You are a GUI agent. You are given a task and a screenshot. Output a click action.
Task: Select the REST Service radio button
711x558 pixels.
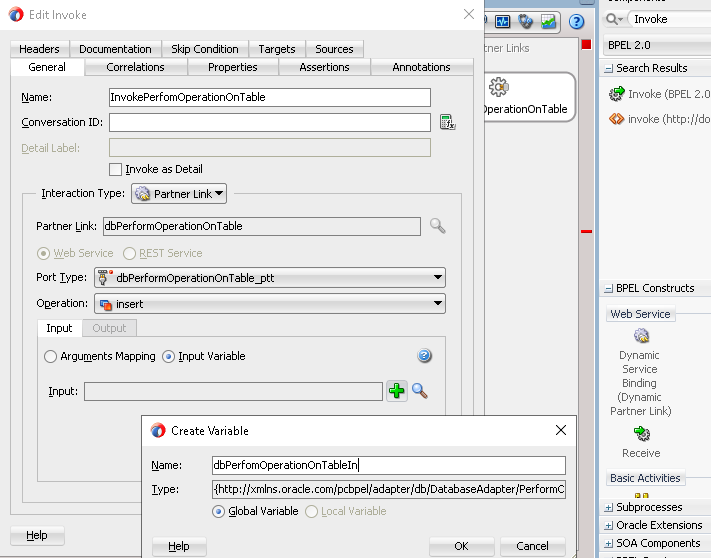coord(129,253)
